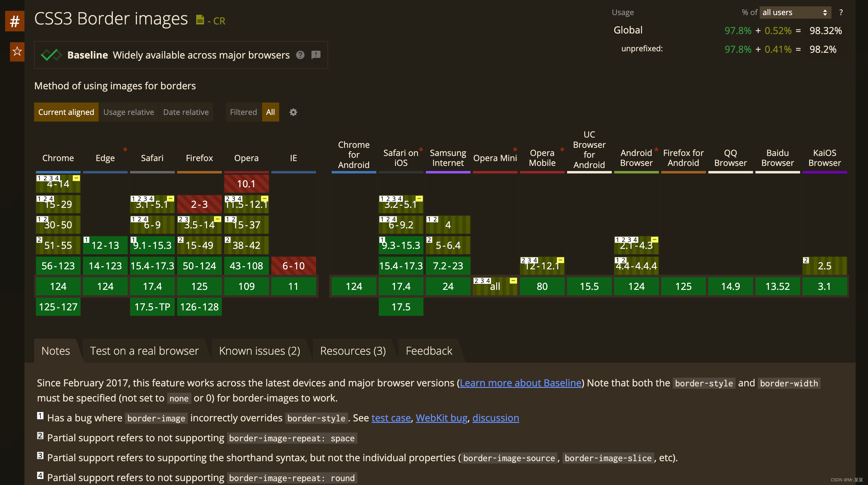Viewport: 868px width, 485px height.
Task: Click Safari on iOS 17.5 cell
Action: click(400, 307)
